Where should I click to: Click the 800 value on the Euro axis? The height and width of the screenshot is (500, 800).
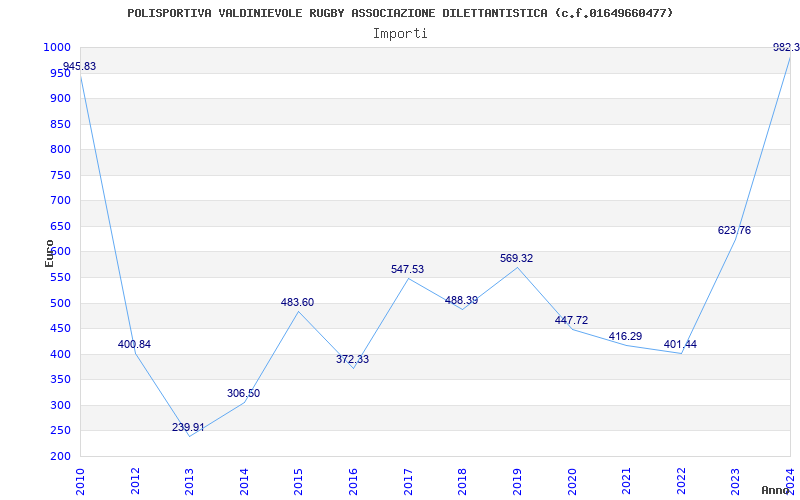(60, 149)
